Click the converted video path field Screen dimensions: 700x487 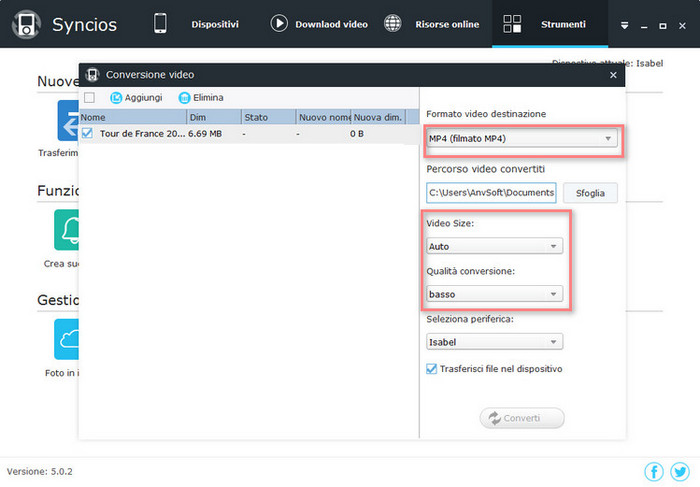point(491,193)
